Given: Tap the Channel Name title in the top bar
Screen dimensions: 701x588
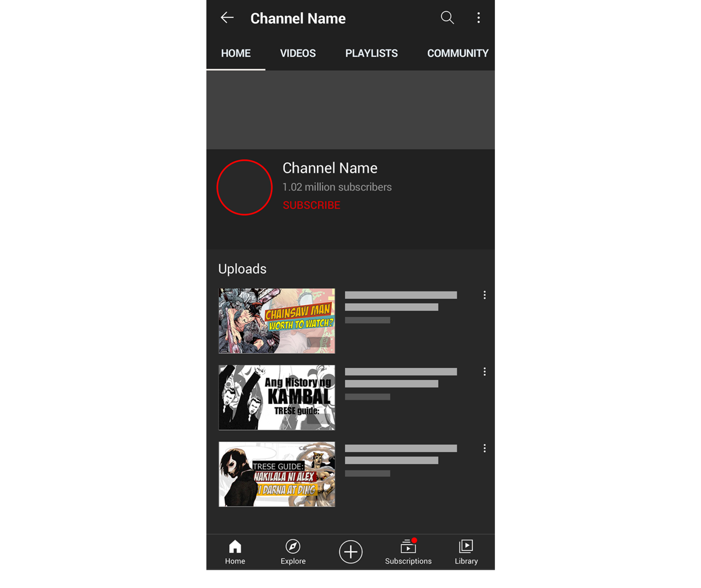Looking at the screenshot, I should tap(298, 18).
